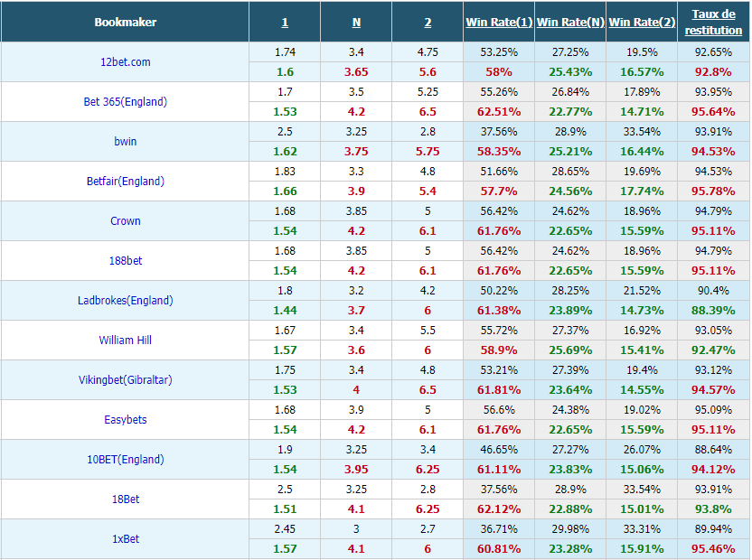Select the 188bet bookmaker link
This screenshot has width=752, height=560.
tap(125, 261)
